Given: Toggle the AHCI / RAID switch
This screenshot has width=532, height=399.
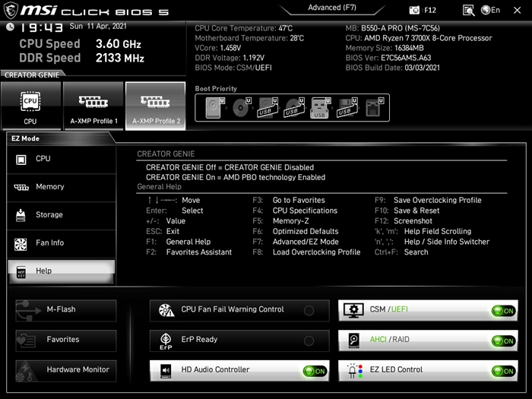Looking at the screenshot, I should [504, 341].
